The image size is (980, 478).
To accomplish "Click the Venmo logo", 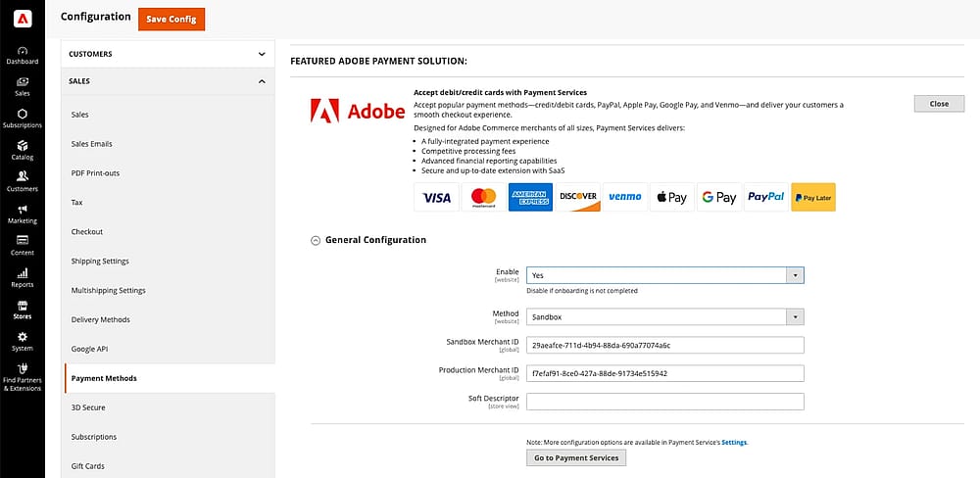I will pos(625,197).
